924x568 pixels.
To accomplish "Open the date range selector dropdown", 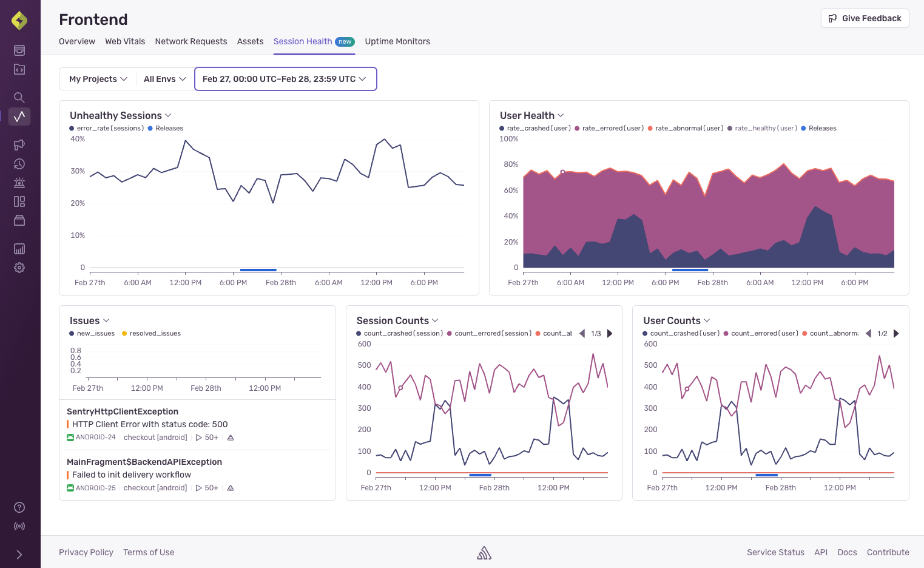I will coord(285,79).
